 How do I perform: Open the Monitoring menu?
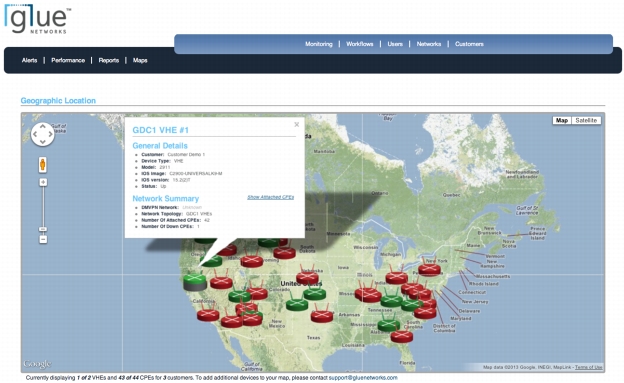[319, 44]
